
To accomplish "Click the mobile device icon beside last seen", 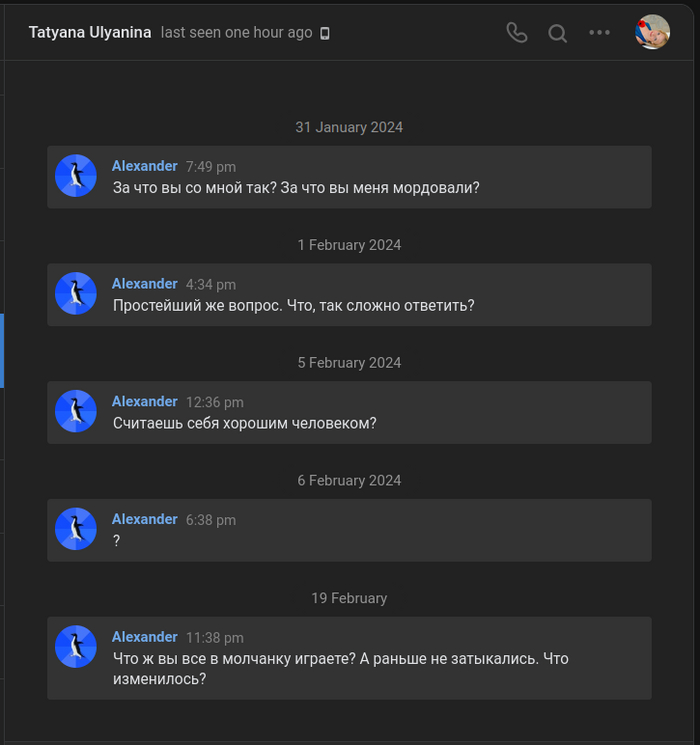I will (325, 33).
